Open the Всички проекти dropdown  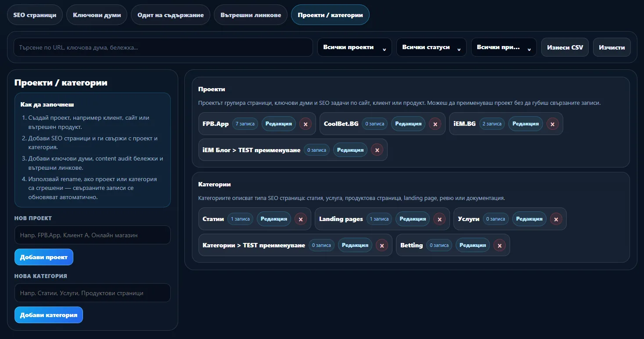pos(355,47)
